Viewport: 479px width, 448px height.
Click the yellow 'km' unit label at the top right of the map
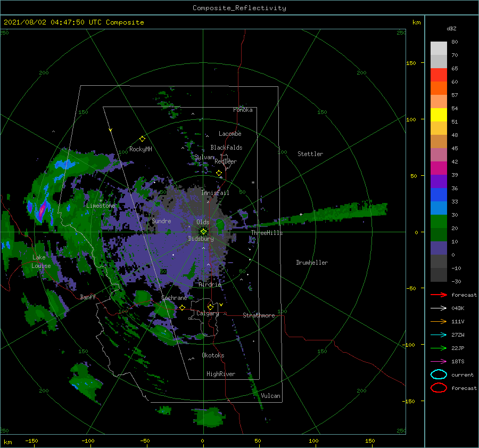click(x=416, y=22)
